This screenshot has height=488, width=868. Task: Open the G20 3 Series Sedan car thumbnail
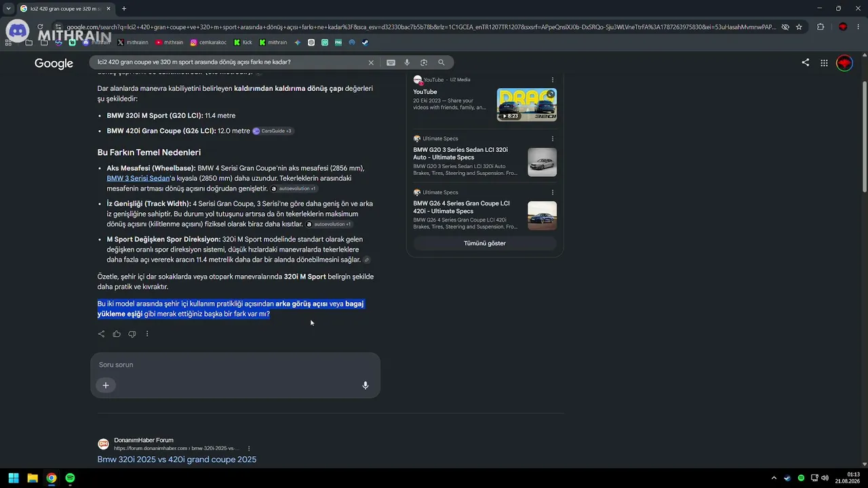[542, 162]
